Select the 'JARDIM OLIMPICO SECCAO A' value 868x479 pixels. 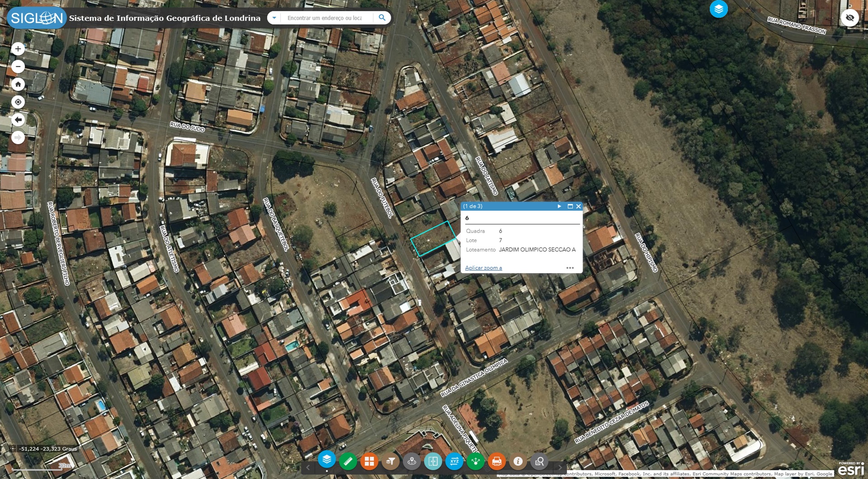537,249
